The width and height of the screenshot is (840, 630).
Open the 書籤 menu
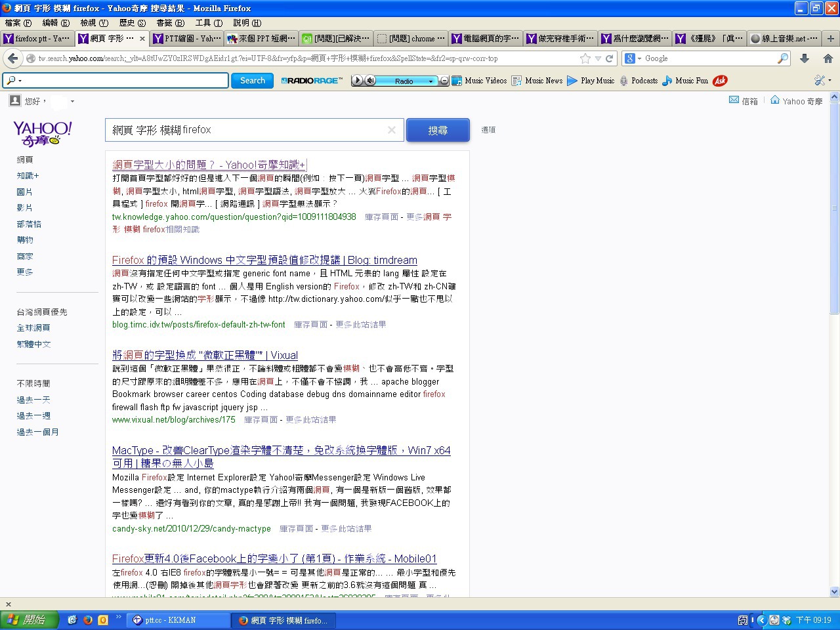[x=171, y=22]
